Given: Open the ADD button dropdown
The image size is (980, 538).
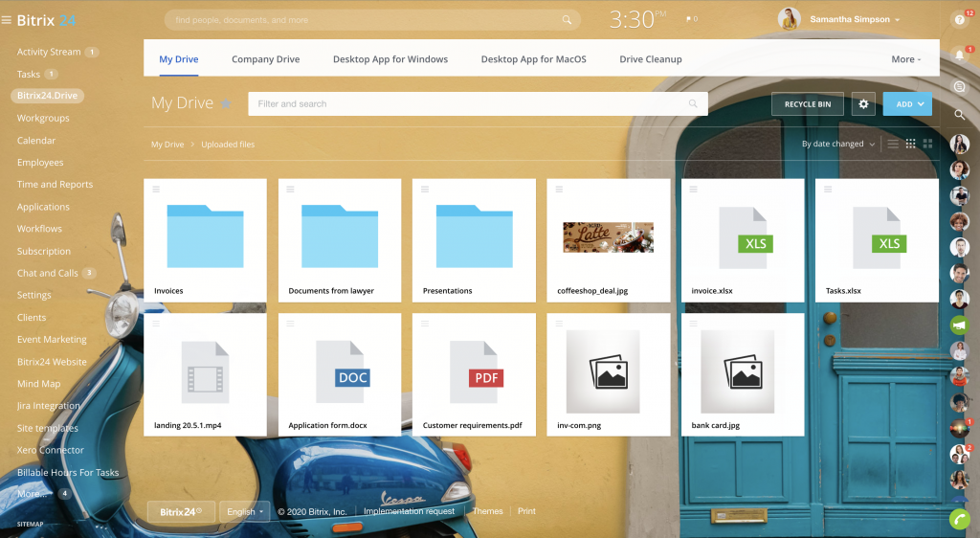Looking at the screenshot, I should pos(907,104).
